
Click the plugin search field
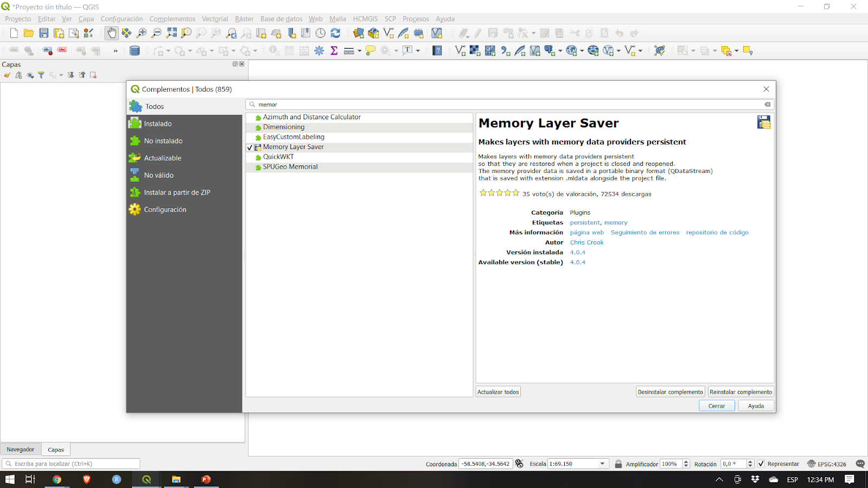(x=510, y=105)
